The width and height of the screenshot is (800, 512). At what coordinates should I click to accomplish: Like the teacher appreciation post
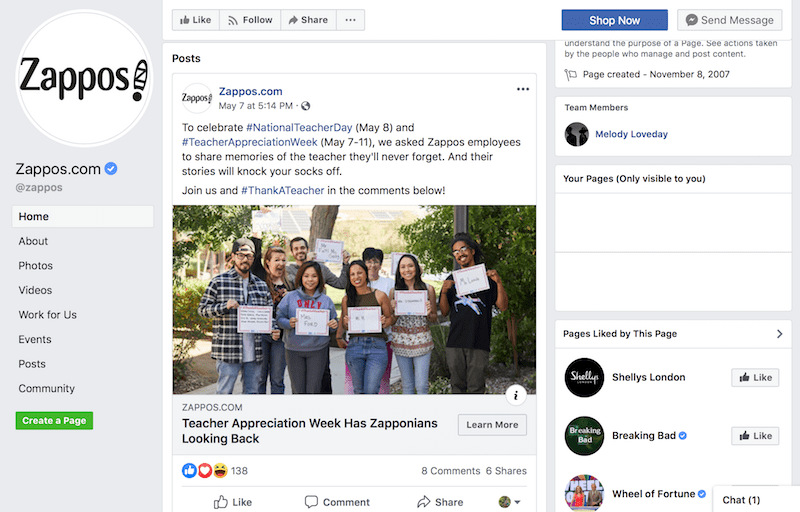[x=233, y=502]
